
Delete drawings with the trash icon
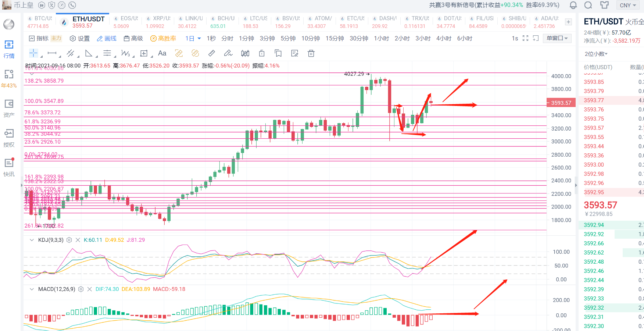pos(311,53)
